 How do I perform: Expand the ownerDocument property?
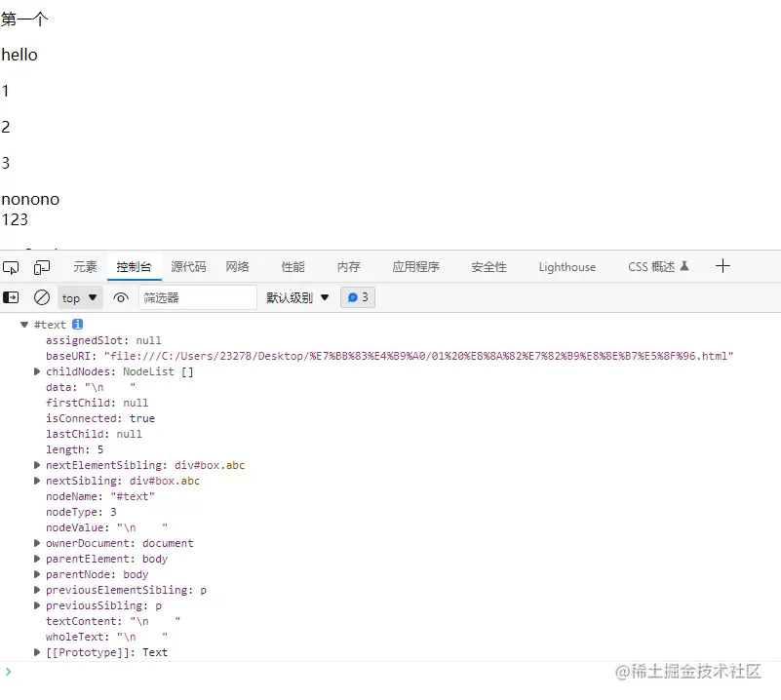point(37,543)
